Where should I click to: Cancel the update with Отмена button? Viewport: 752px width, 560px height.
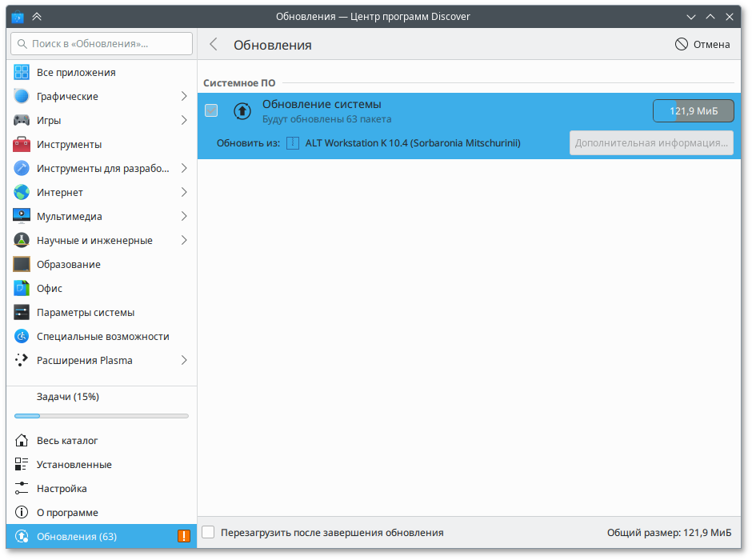pos(702,45)
